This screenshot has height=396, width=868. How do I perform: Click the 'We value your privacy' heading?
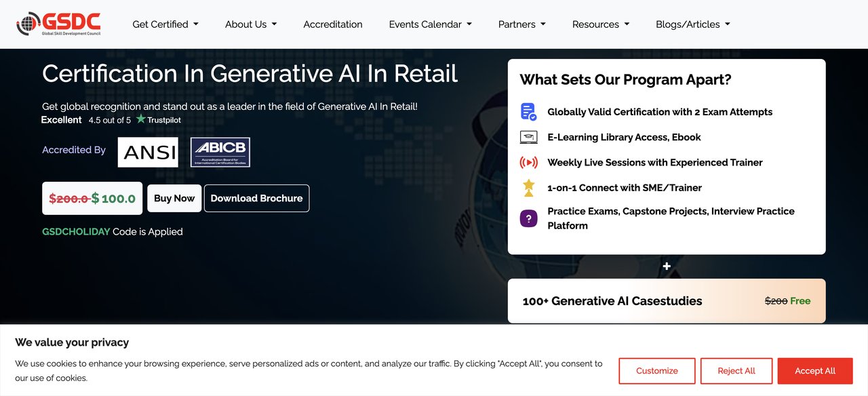click(72, 342)
